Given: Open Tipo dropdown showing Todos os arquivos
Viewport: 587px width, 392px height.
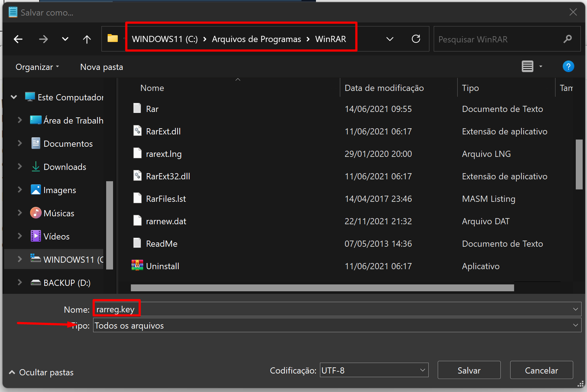Looking at the screenshot, I should (x=337, y=325).
